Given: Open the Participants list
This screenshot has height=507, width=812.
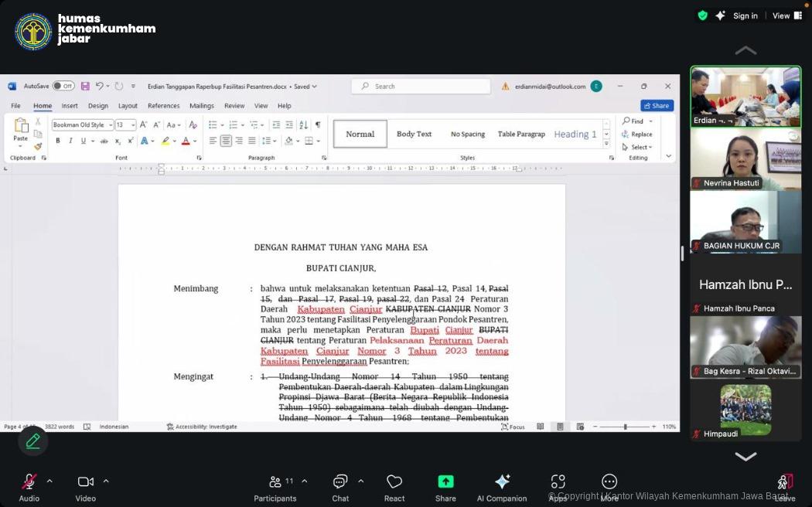Looking at the screenshot, I should click(x=275, y=482).
